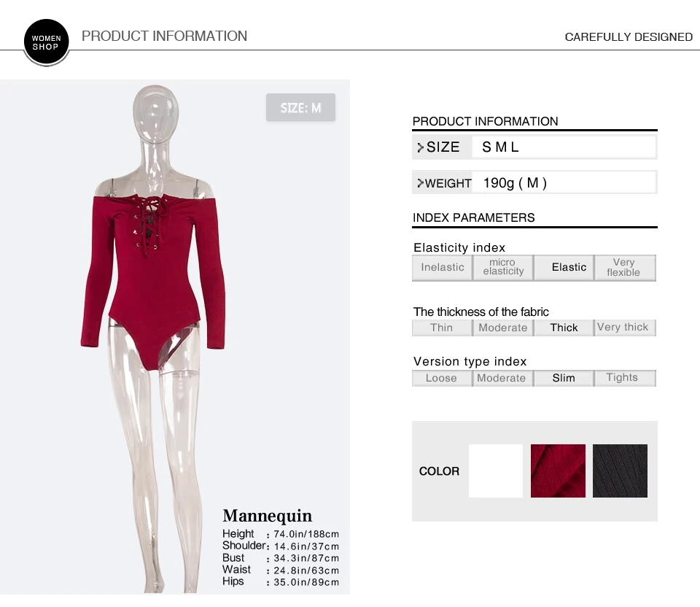Choose the black ribbed color swatch
This screenshot has width=700, height=607.
click(x=620, y=471)
